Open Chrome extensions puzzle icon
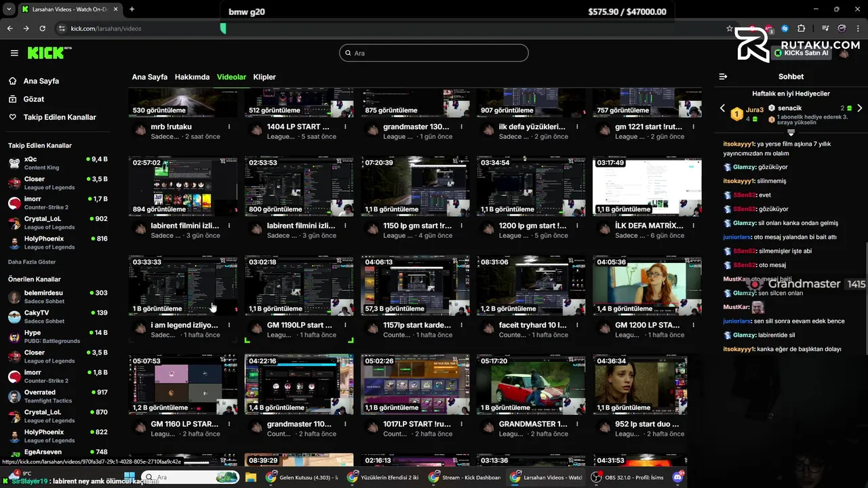 pyautogui.click(x=801, y=28)
